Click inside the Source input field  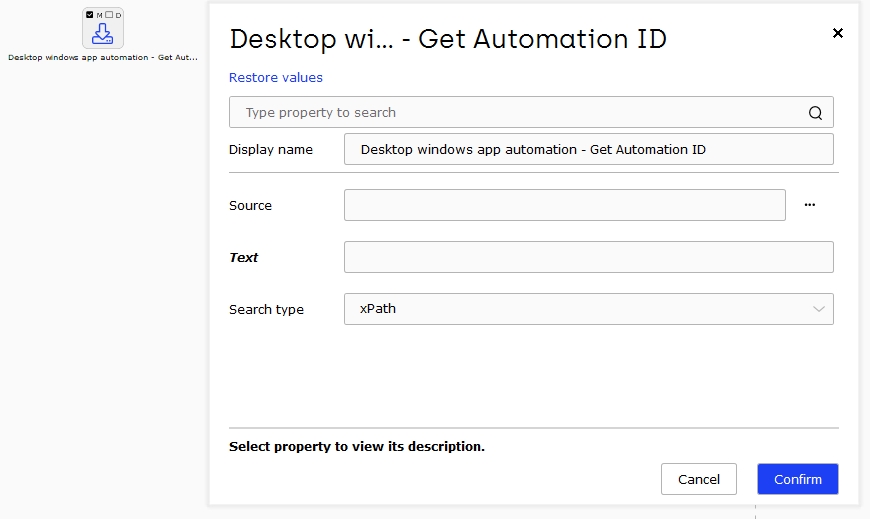coord(565,205)
